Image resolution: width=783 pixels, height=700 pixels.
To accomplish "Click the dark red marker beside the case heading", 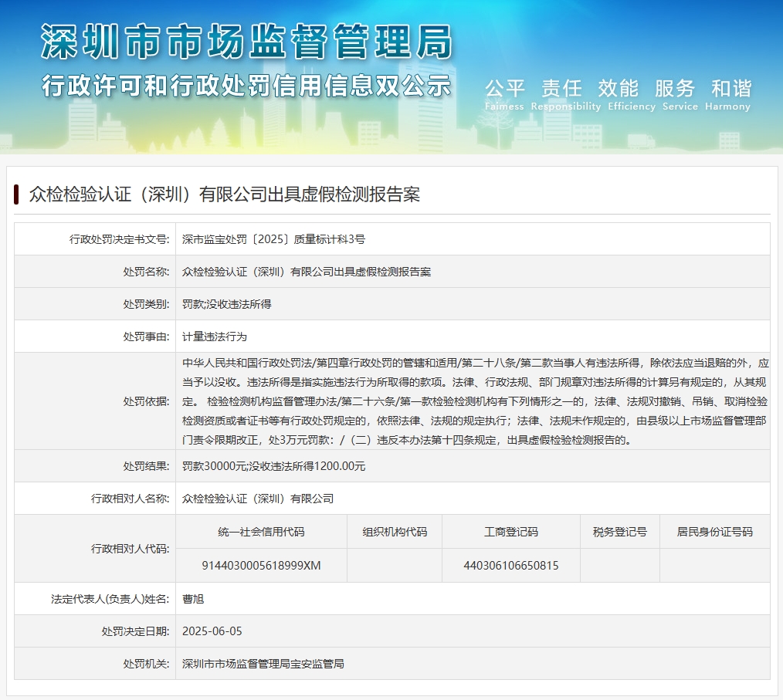I will pos(16,194).
